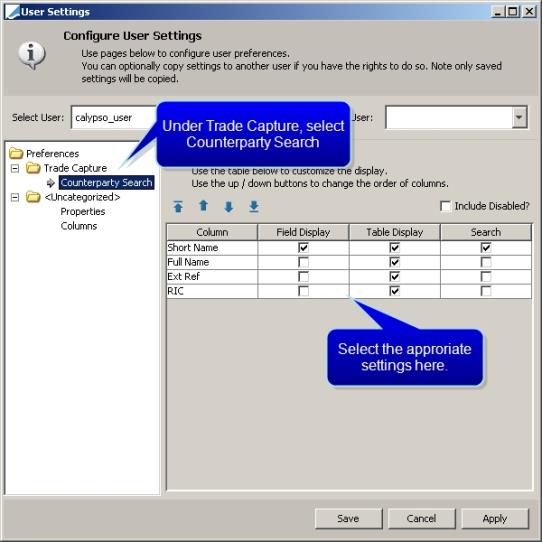Move selected column up one row
The image size is (542, 542).
point(203,206)
